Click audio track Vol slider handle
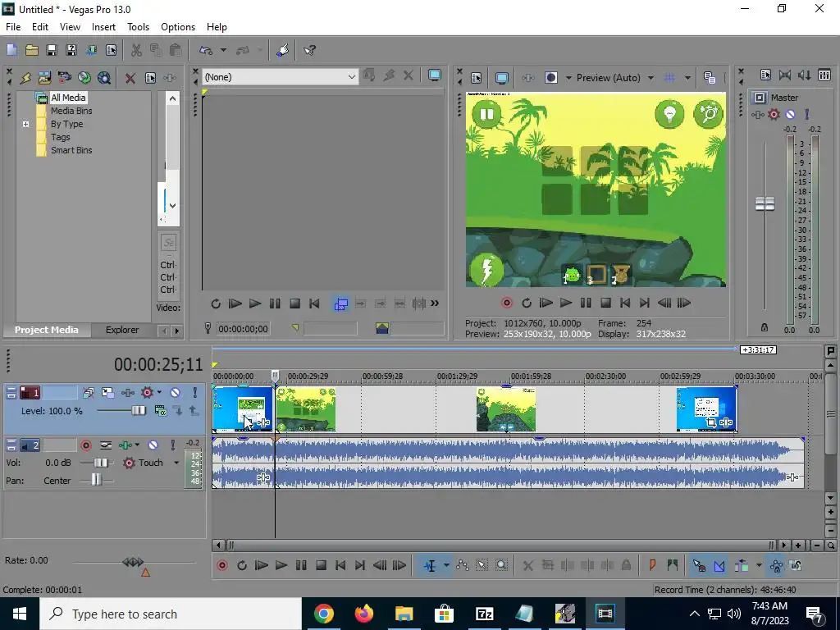The image size is (840, 630). 101,463
